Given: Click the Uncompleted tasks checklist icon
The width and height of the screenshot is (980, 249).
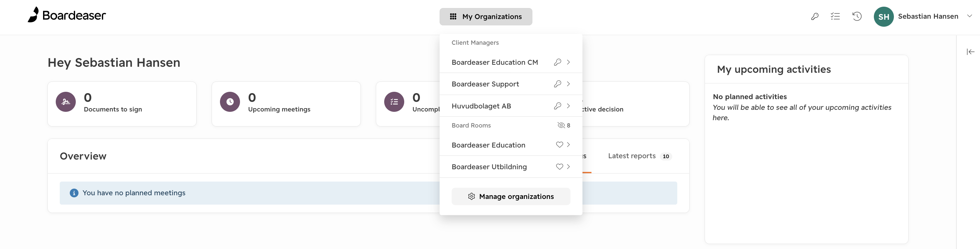Looking at the screenshot, I should pos(394,102).
